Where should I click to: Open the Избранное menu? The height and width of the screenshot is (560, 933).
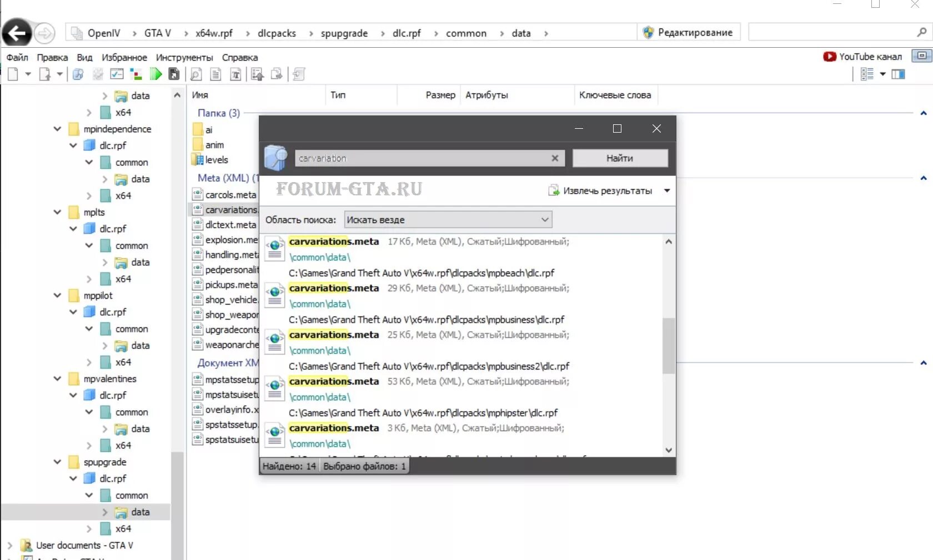[124, 57]
